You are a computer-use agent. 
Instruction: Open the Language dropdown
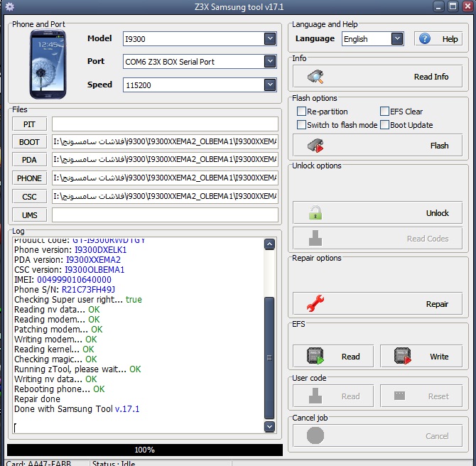tap(397, 38)
